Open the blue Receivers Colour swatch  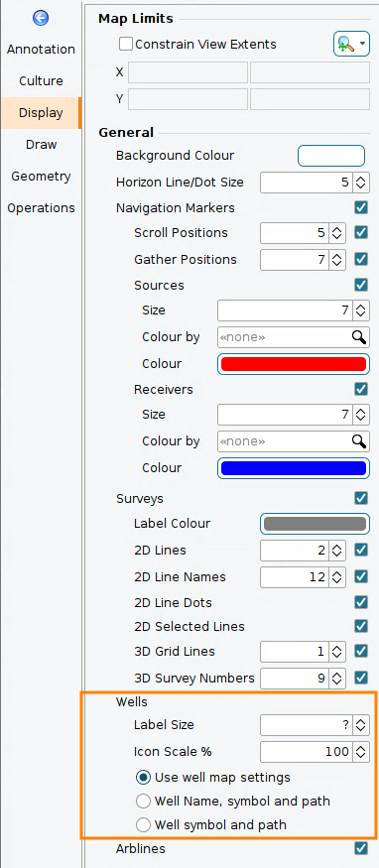pos(294,468)
